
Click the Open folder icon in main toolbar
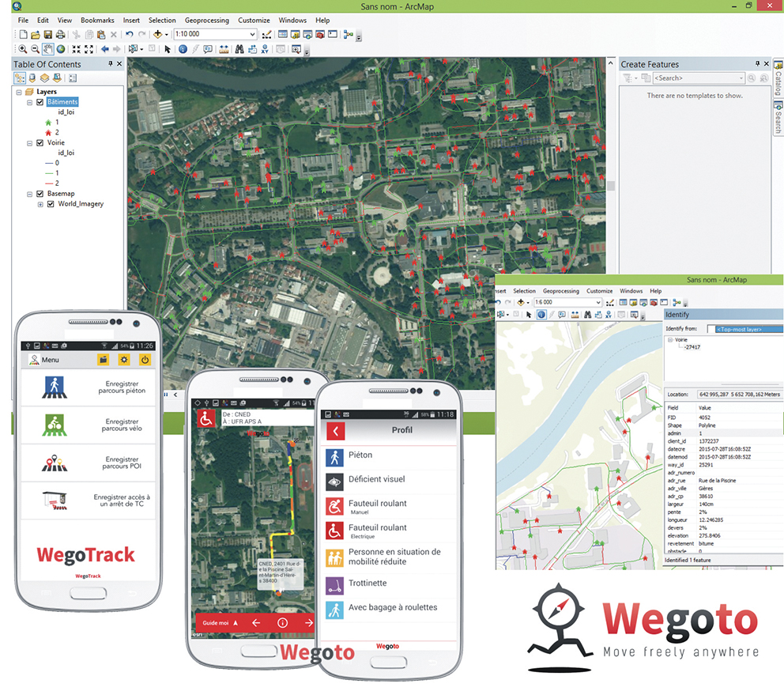click(36, 35)
